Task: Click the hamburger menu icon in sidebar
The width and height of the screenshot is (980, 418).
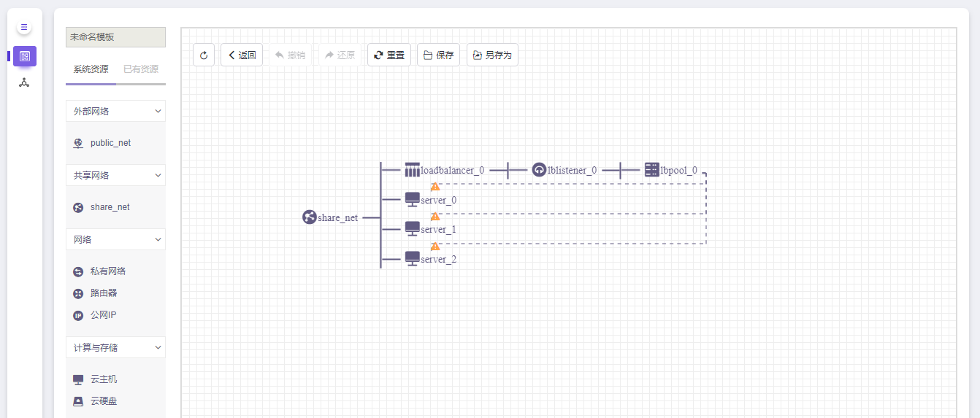Action: click(24, 27)
